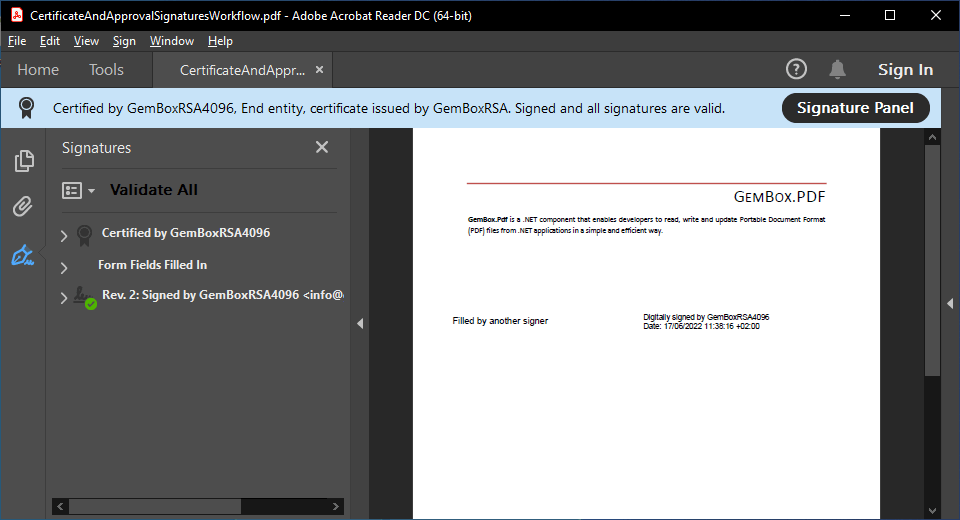This screenshot has height=520, width=960.
Task: Click Validate All in Signatures panel
Action: click(x=154, y=190)
